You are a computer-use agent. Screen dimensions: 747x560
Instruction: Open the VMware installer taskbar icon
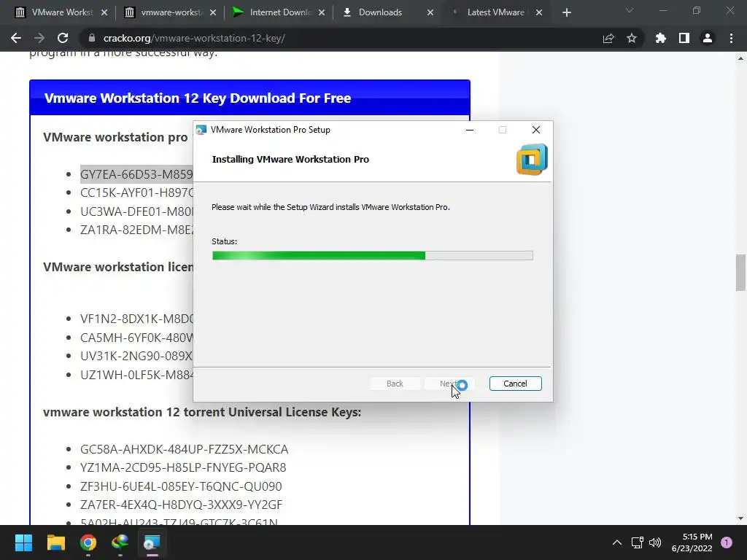click(x=152, y=542)
